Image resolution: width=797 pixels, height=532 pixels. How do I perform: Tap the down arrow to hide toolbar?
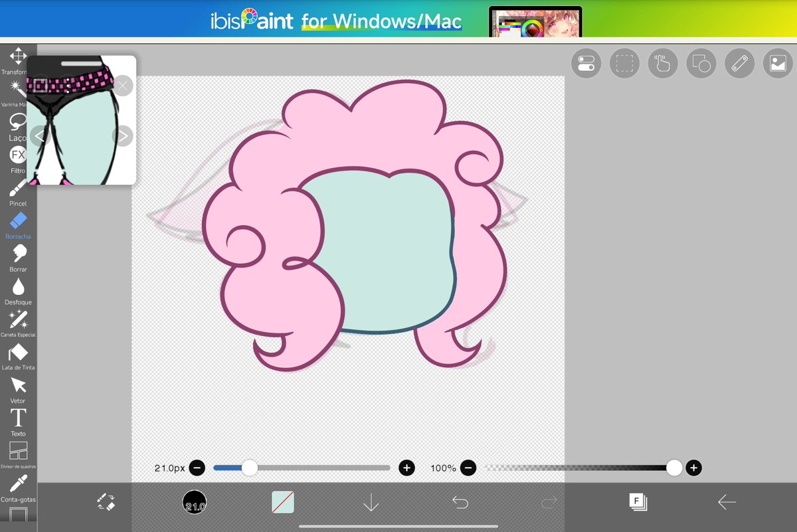click(371, 503)
